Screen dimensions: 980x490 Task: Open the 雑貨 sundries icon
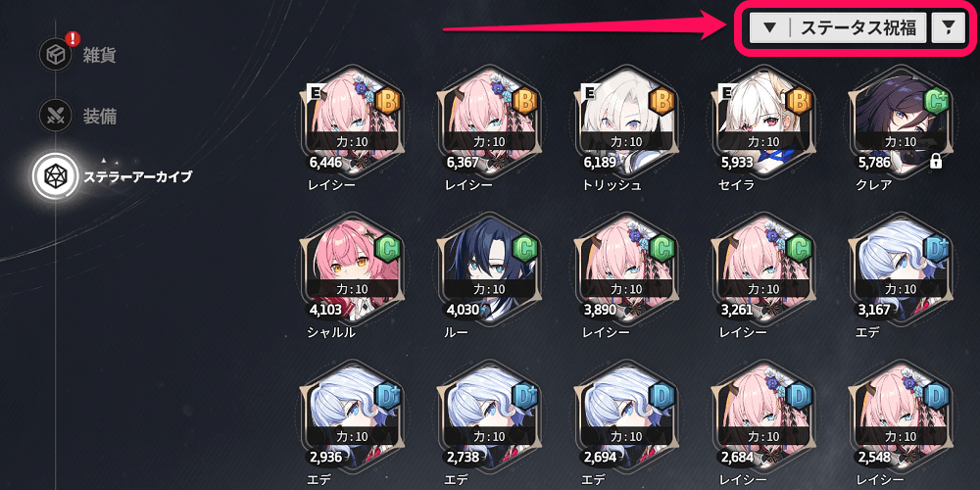pyautogui.click(x=55, y=54)
